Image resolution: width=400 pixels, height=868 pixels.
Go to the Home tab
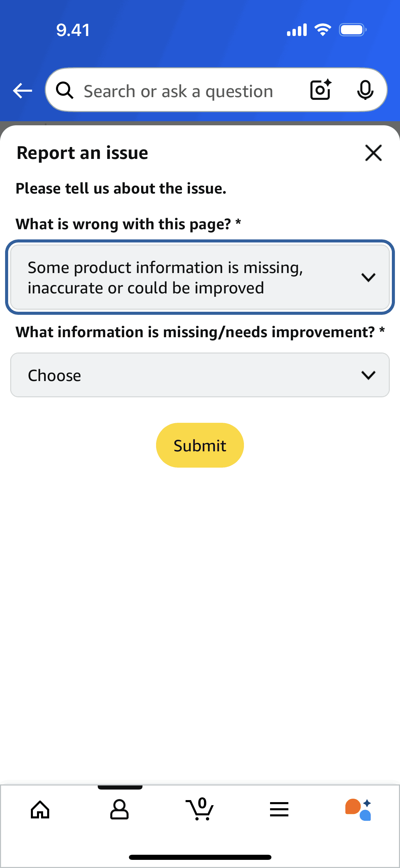[40, 810]
